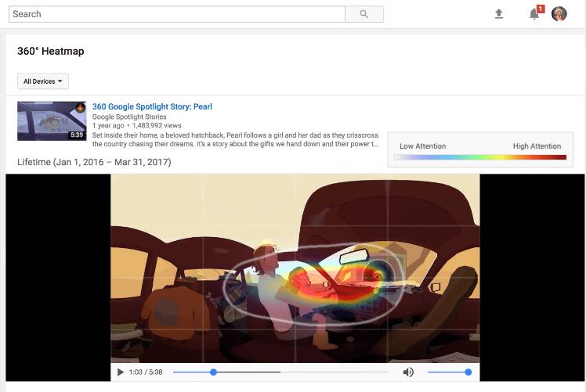Screen dimensions: 586x392
Task: Click the video progress slider handle
Action: point(213,372)
